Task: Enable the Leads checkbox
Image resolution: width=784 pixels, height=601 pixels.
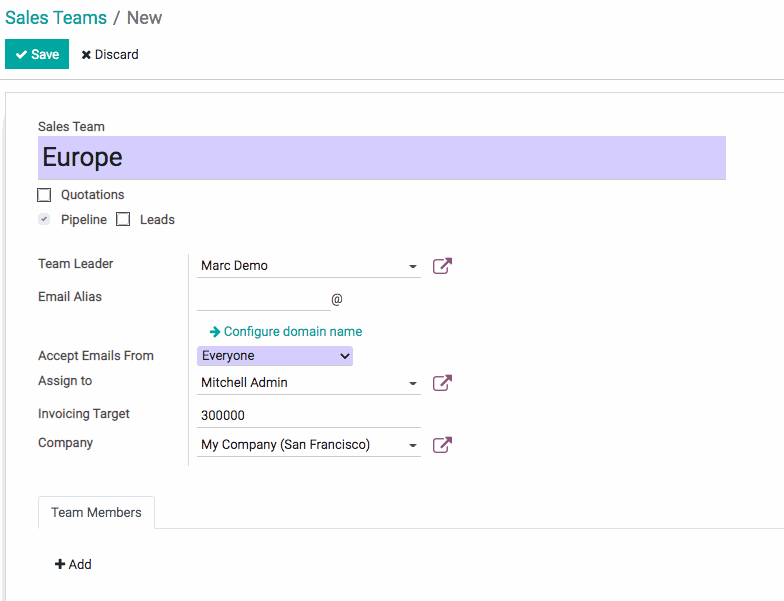Action: [124, 220]
